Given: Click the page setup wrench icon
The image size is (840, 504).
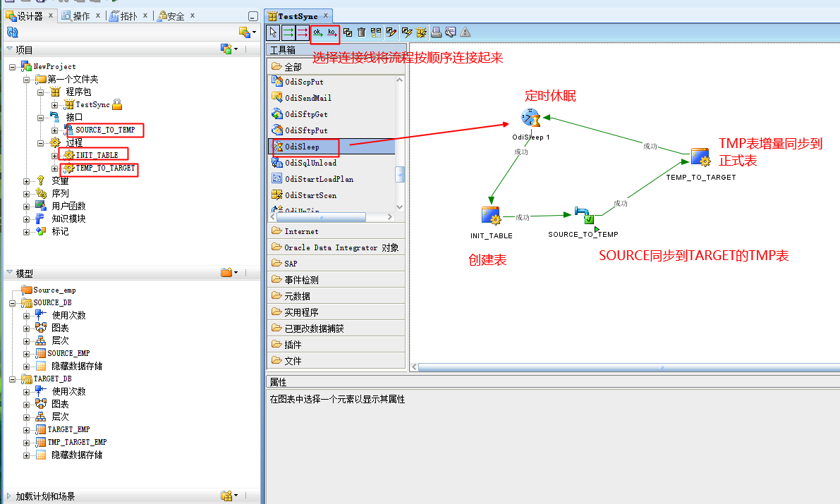Looking at the screenshot, I should coord(451,32).
